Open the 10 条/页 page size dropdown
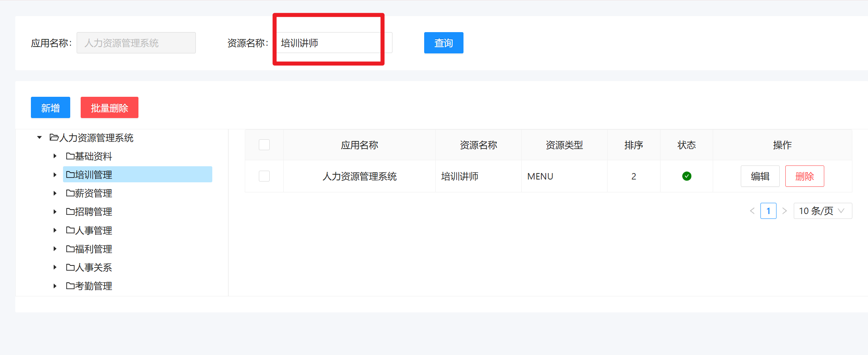This screenshot has height=355, width=868. click(x=822, y=211)
